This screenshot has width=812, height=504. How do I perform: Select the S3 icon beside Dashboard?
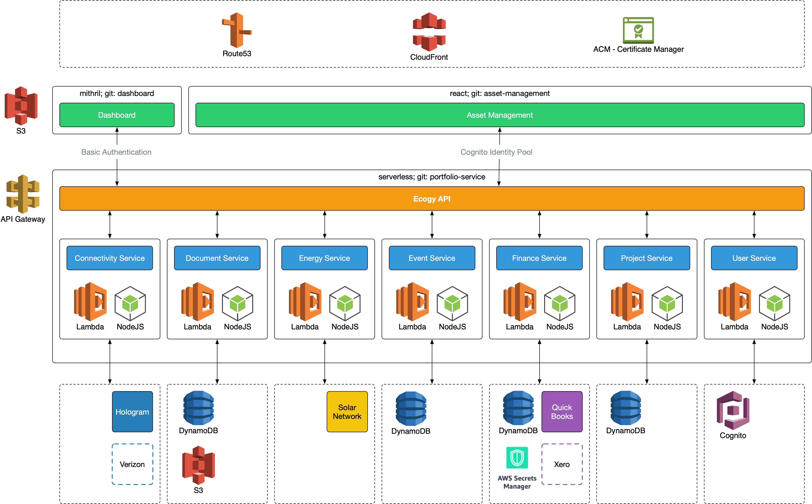coord(21,106)
